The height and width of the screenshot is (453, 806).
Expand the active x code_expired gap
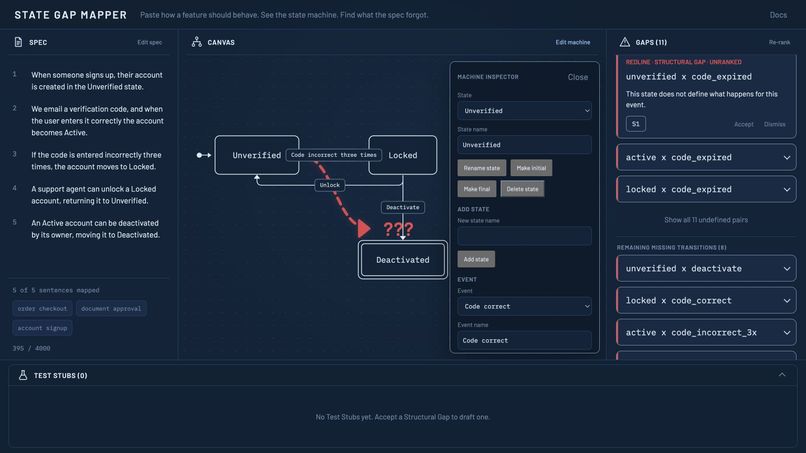pos(706,157)
